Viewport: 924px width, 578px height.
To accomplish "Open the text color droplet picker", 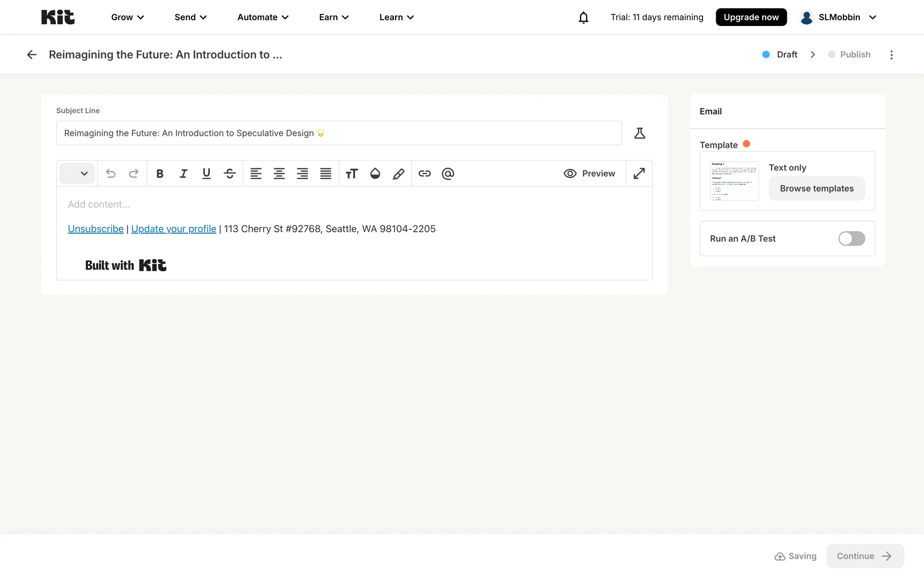I will [375, 173].
